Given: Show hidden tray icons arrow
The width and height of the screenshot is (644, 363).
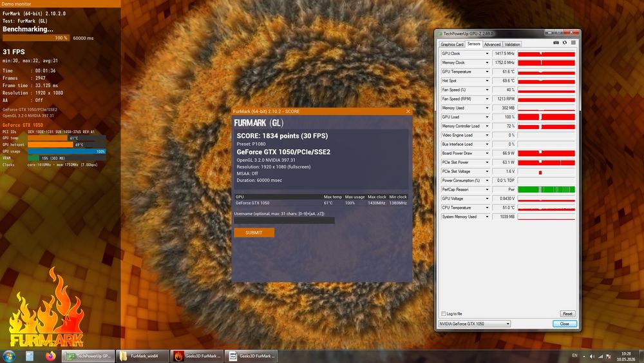Looking at the screenshot, I should [x=583, y=357].
